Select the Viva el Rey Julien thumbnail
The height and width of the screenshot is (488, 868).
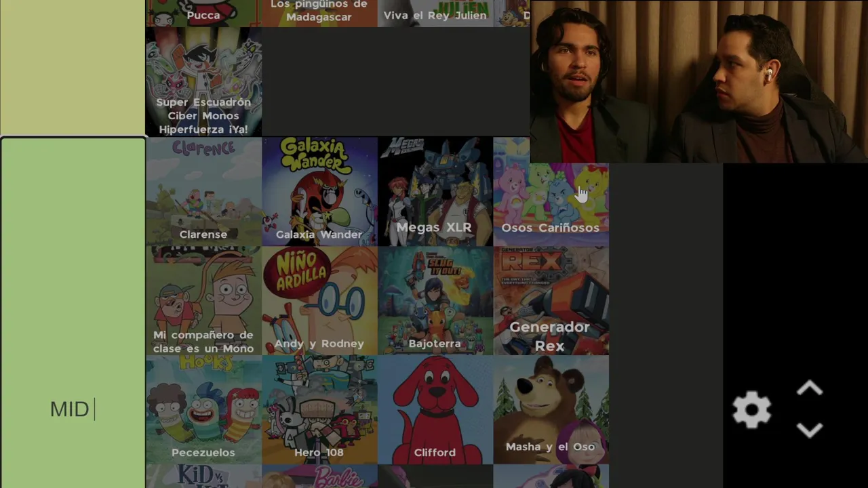[435, 14]
